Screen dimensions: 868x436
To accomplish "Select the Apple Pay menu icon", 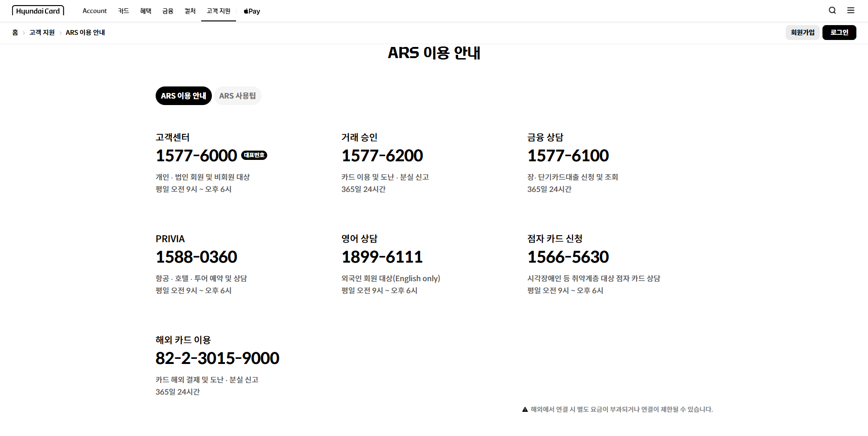I will [251, 11].
